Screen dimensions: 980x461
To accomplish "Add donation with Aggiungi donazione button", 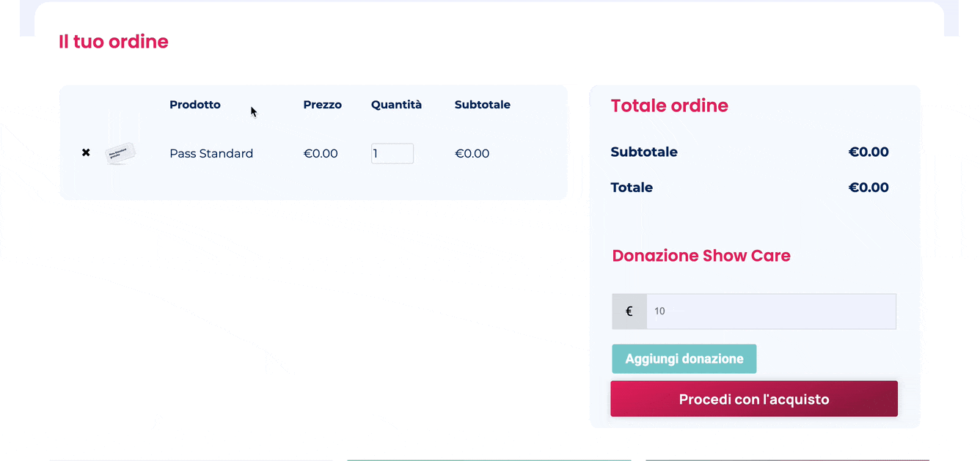I will [684, 359].
